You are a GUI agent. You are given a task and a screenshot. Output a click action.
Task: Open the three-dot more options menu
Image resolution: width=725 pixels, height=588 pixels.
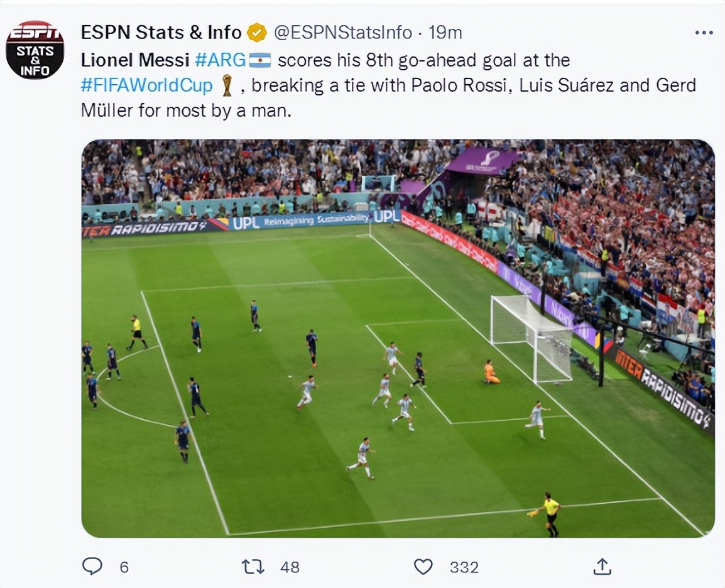click(x=704, y=33)
